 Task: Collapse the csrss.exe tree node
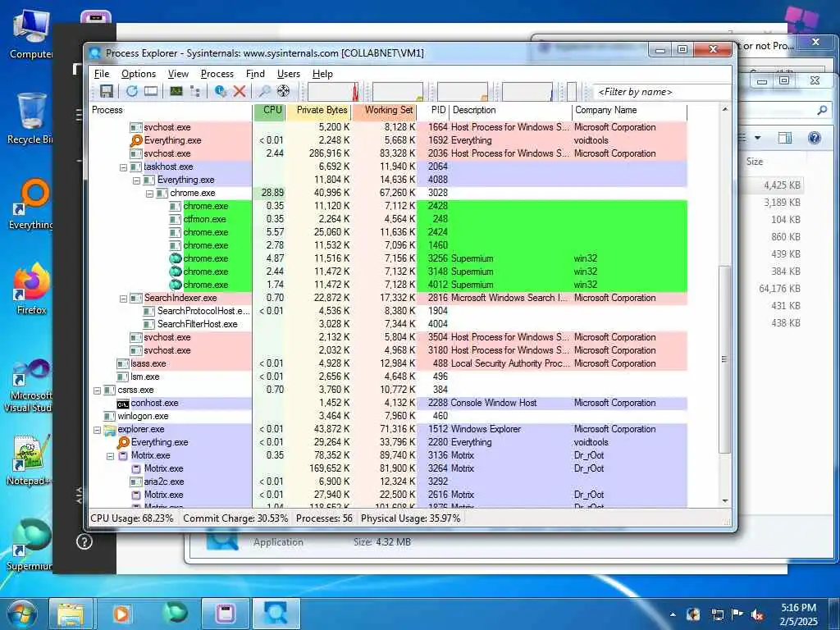[97, 390]
